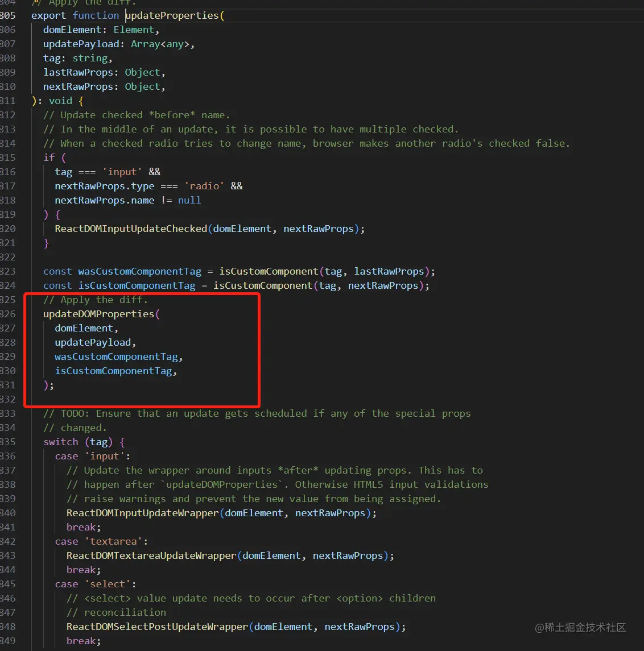Click the lastRawProps: Object parameter name
This screenshot has width=644, height=651.
78,72
